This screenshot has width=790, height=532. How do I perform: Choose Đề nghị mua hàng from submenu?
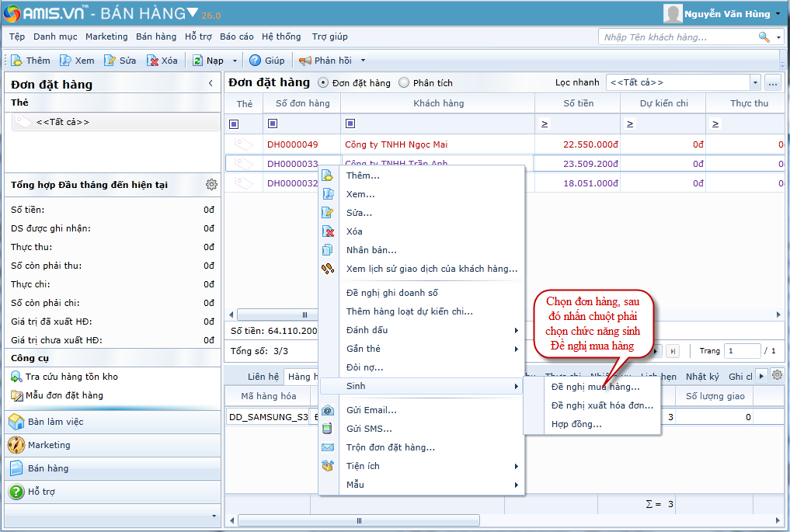tap(595, 387)
